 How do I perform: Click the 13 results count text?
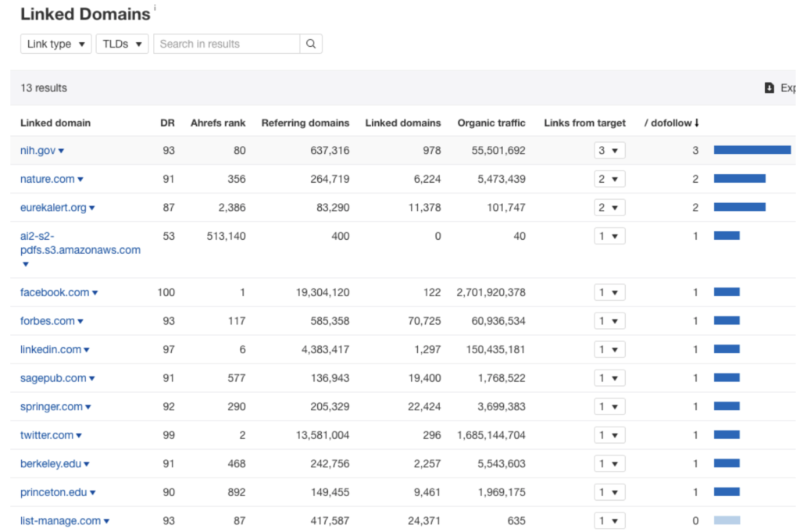coord(44,87)
